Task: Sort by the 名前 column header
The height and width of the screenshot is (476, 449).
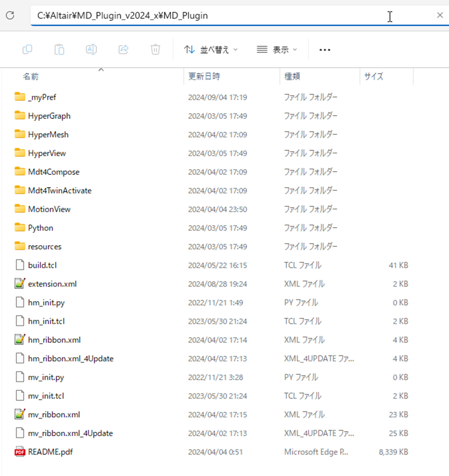Action: pos(31,76)
